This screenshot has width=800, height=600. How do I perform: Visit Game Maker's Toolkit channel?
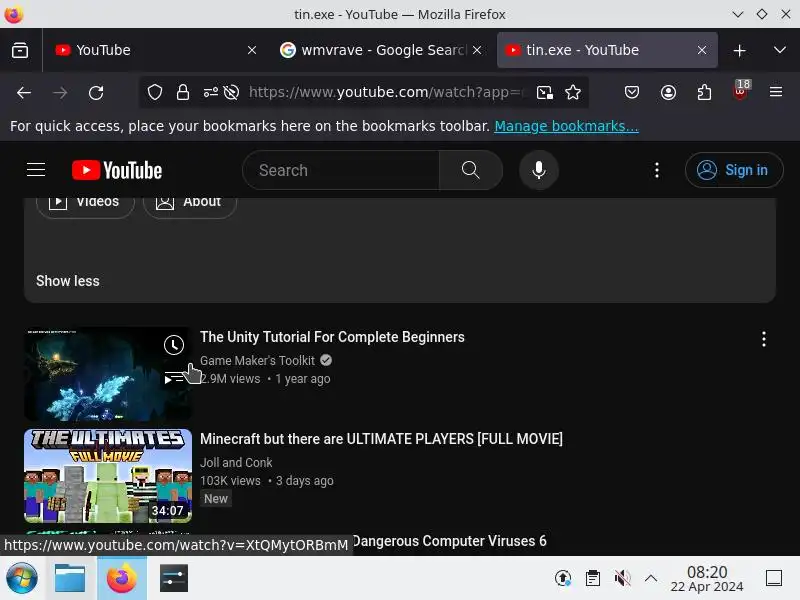(257, 361)
